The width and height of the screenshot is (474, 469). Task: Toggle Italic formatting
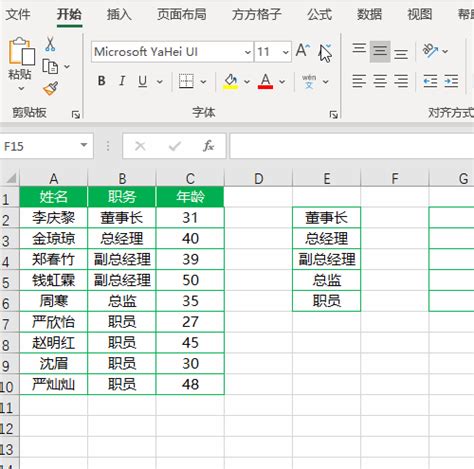122,81
